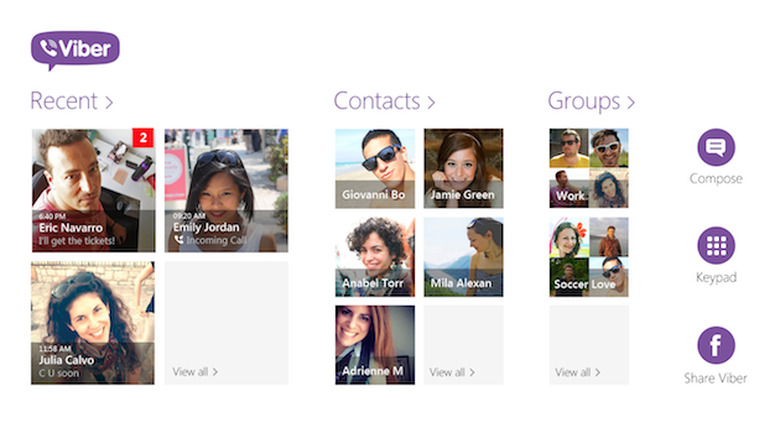The width and height of the screenshot is (780, 438).
Task: Open the unread badge on Eric Navarro
Action: 143,137
